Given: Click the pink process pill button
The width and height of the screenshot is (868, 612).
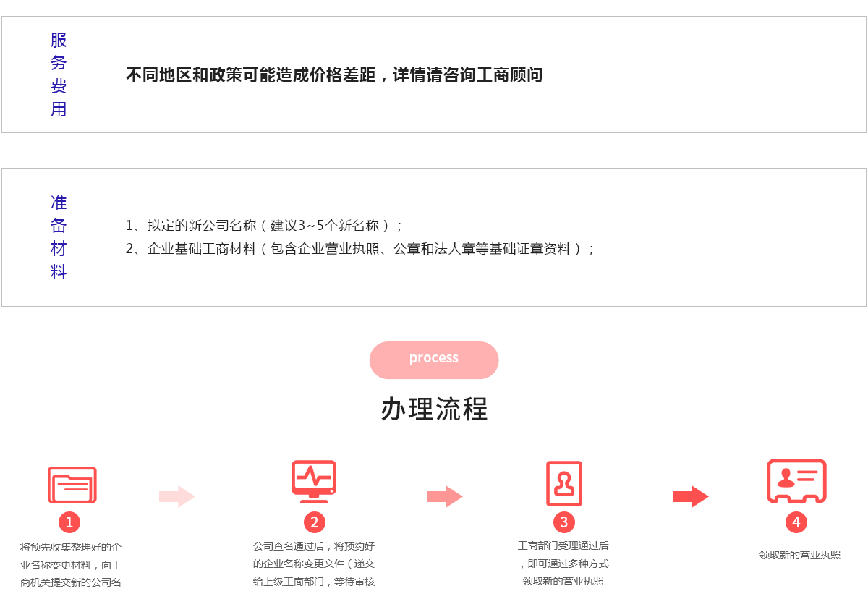Looking at the screenshot, I should [x=434, y=360].
